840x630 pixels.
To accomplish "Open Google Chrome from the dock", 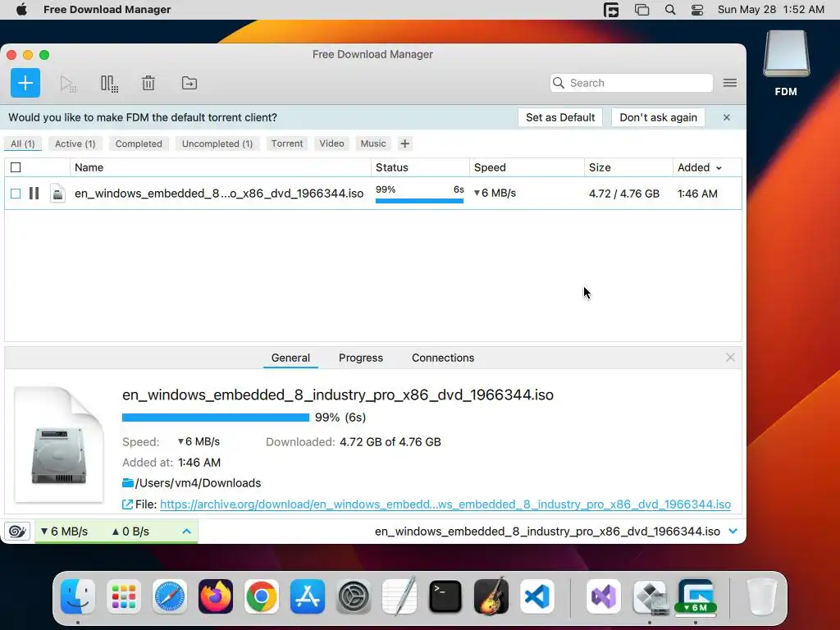I will click(x=262, y=596).
